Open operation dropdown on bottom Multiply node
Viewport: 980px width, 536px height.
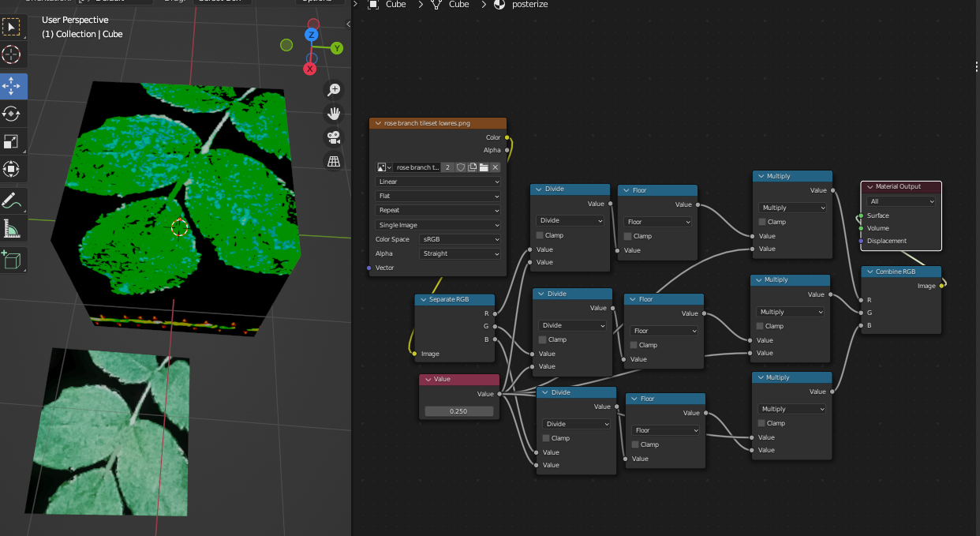coord(791,409)
